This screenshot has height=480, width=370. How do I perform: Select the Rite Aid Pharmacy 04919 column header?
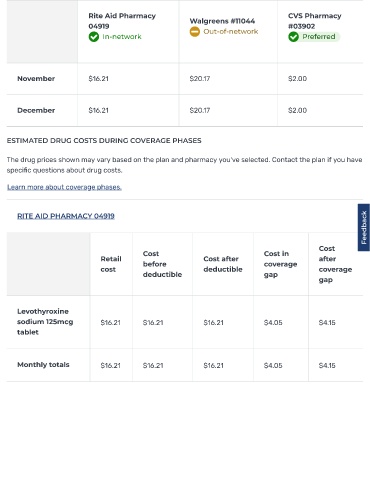pyautogui.click(x=122, y=21)
